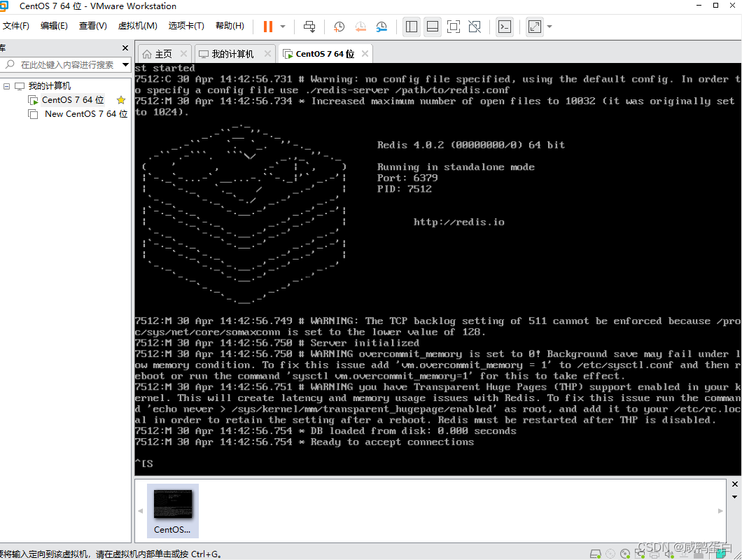Click the stretch guest display icon

535,27
